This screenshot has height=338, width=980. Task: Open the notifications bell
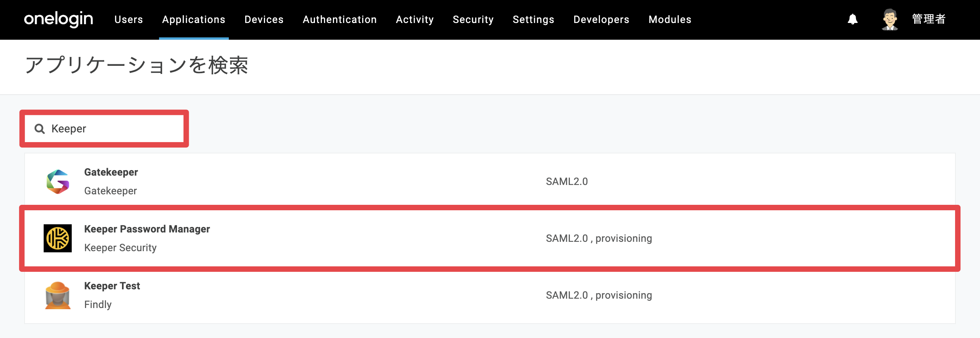coord(853,19)
